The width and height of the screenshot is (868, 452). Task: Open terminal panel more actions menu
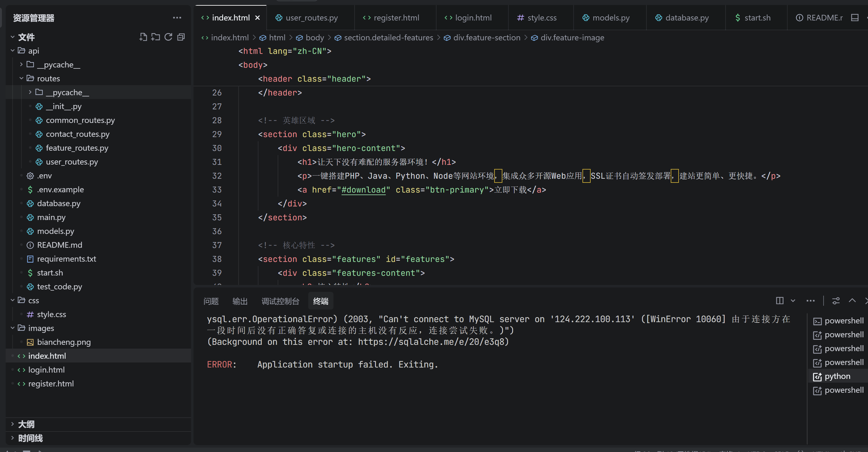(810, 301)
